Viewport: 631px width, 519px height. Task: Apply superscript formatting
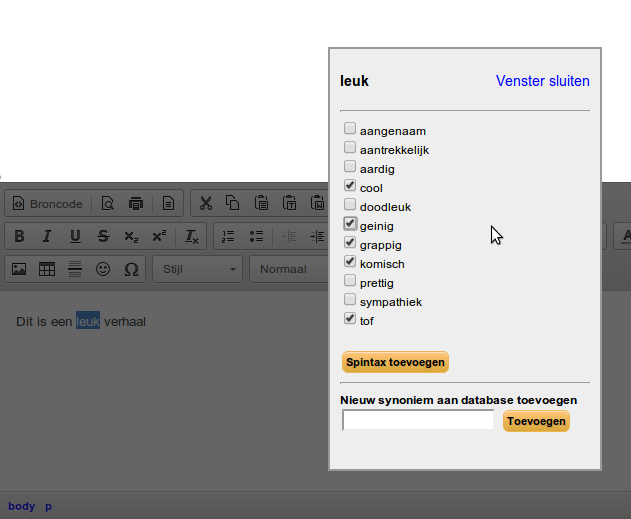(159, 236)
